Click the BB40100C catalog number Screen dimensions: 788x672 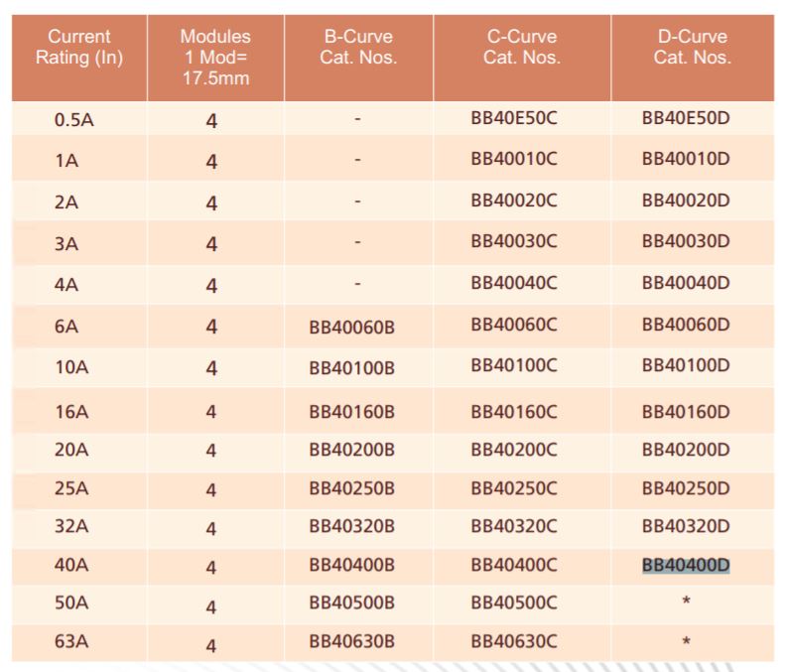[x=514, y=364]
